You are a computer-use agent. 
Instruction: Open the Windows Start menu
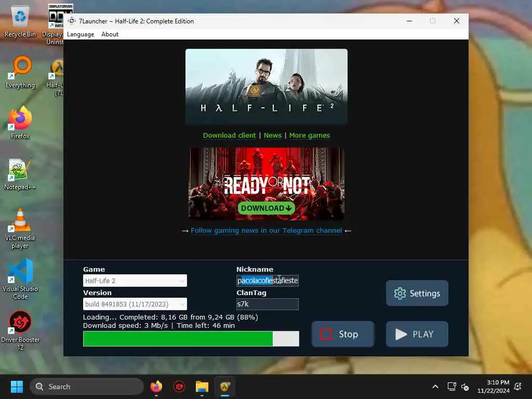[x=17, y=387]
